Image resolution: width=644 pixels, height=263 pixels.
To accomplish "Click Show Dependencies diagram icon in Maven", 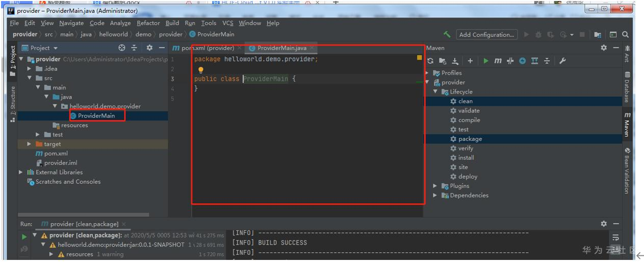I will point(534,61).
